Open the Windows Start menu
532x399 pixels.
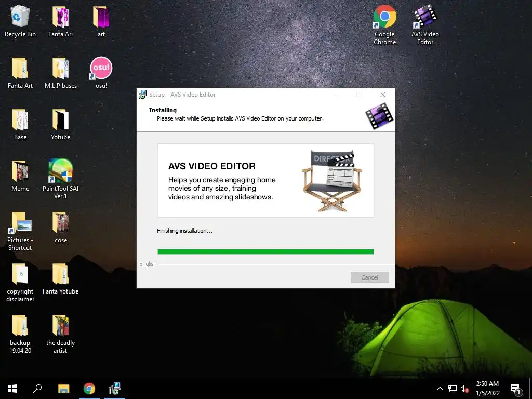[12, 389]
